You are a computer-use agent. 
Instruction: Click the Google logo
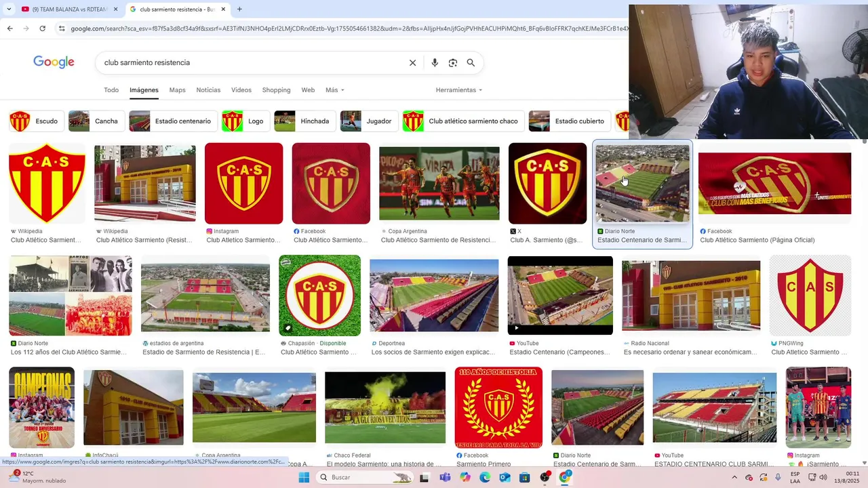(x=54, y=62)
